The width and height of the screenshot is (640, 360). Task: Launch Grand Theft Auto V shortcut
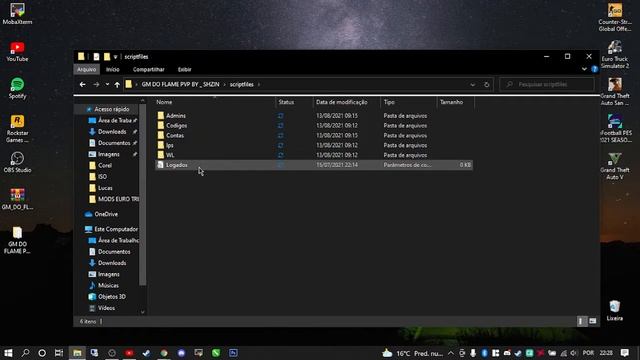615,166
